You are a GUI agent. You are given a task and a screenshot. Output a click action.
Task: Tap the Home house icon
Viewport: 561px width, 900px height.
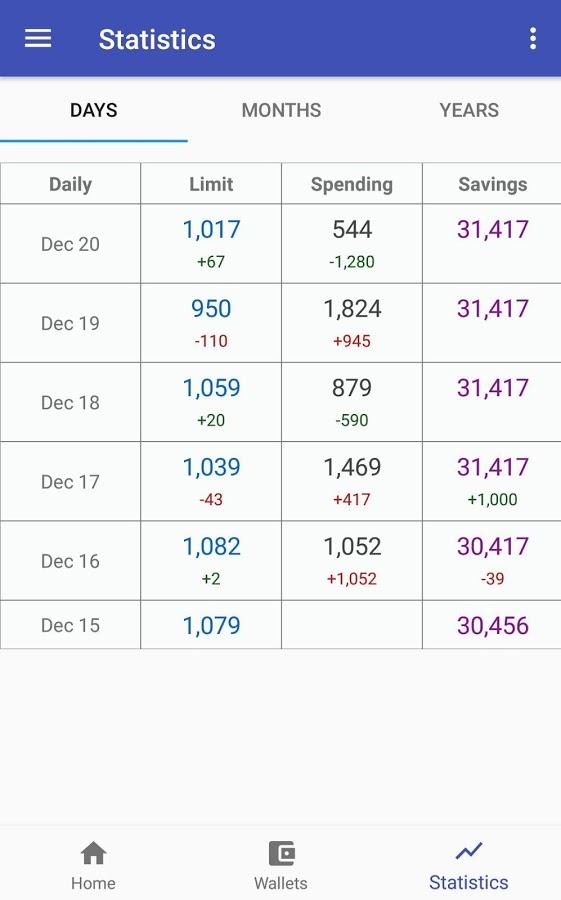93,852
